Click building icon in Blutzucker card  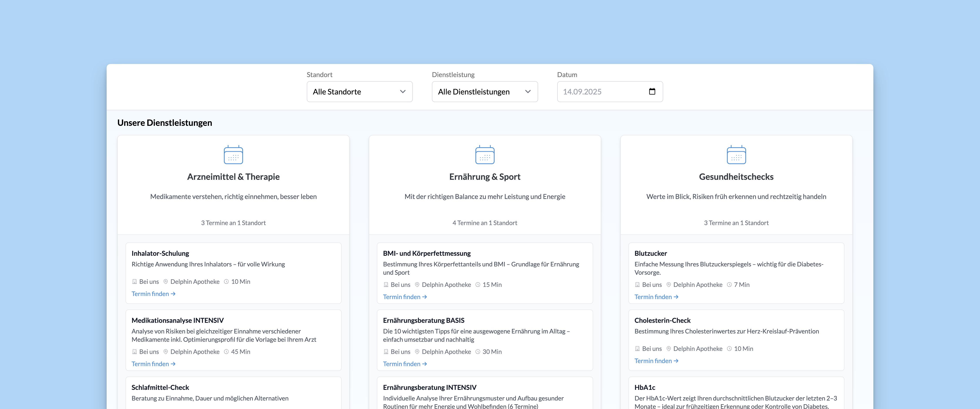(637, 284)
